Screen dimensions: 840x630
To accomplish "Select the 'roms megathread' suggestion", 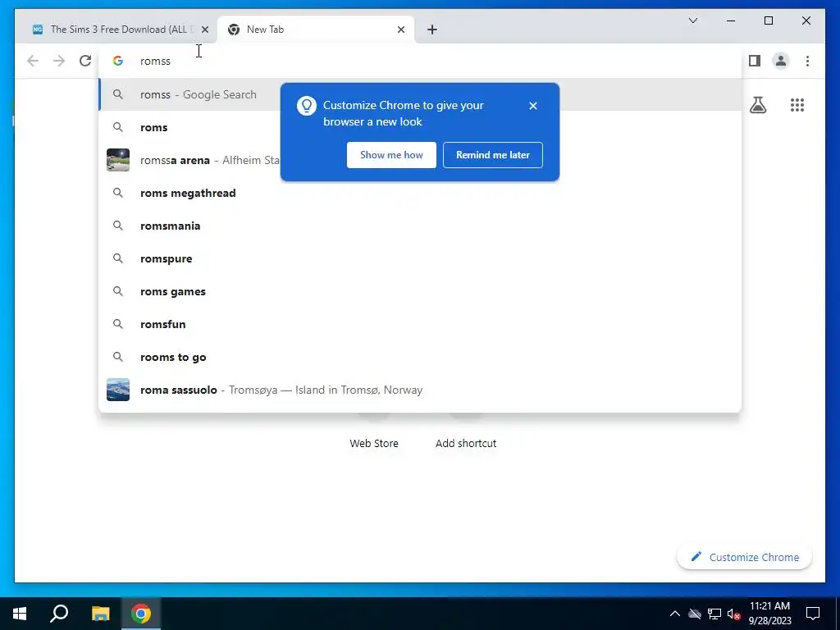I will (420, 193).
